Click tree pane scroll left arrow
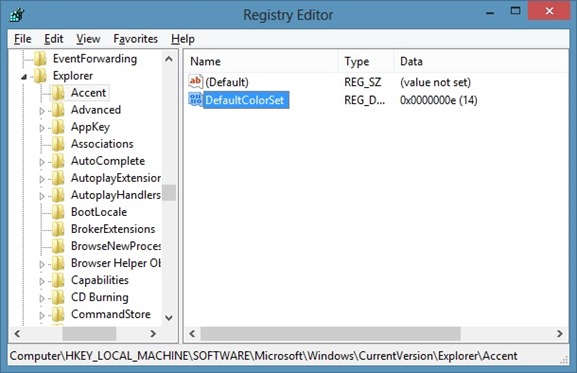 17,334
